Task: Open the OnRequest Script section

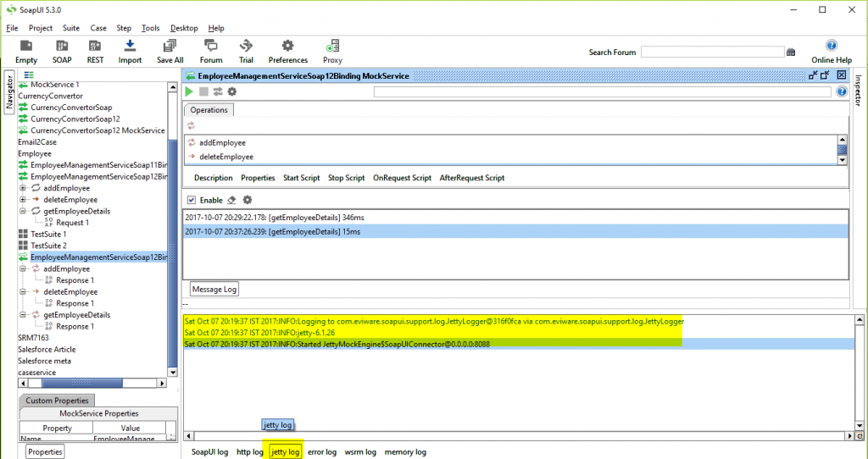Action: point(402,178)
